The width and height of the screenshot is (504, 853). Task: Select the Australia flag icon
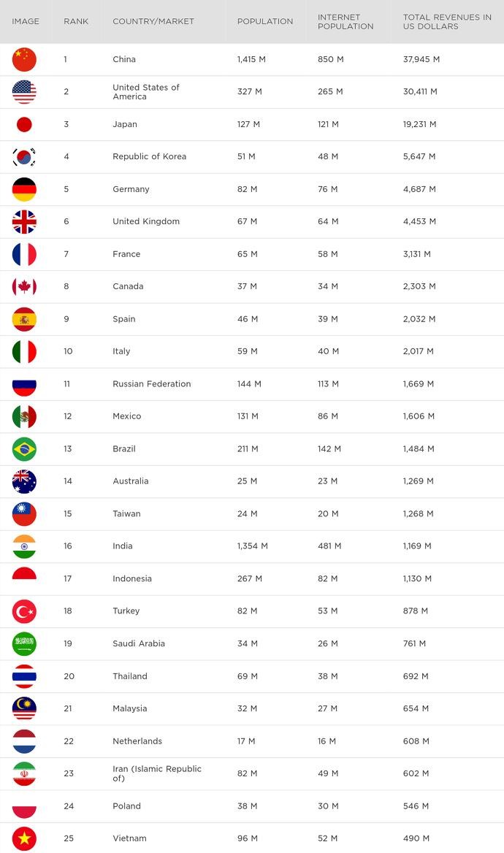(x=24, y=481)
